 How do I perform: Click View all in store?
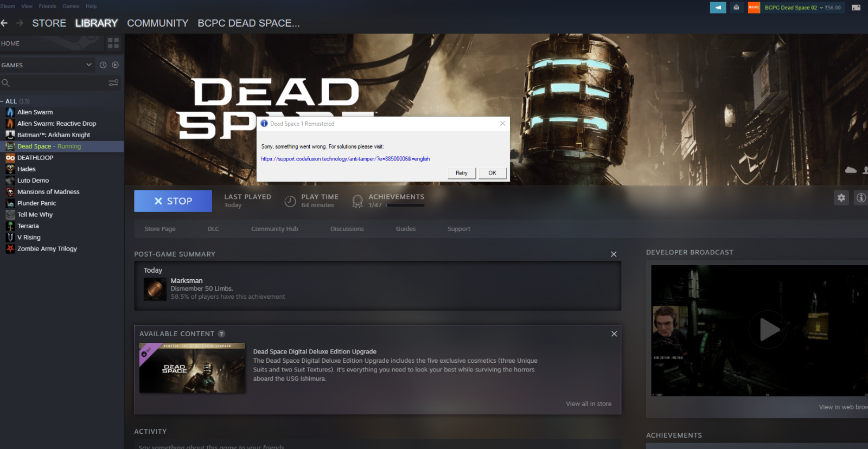pos(589,404)
